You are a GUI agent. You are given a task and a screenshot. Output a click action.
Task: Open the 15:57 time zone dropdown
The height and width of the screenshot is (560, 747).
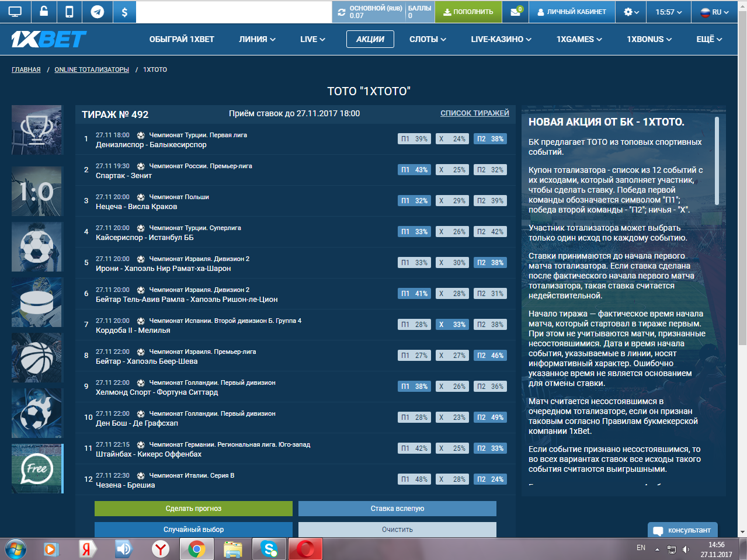click(x=669, y=12)
